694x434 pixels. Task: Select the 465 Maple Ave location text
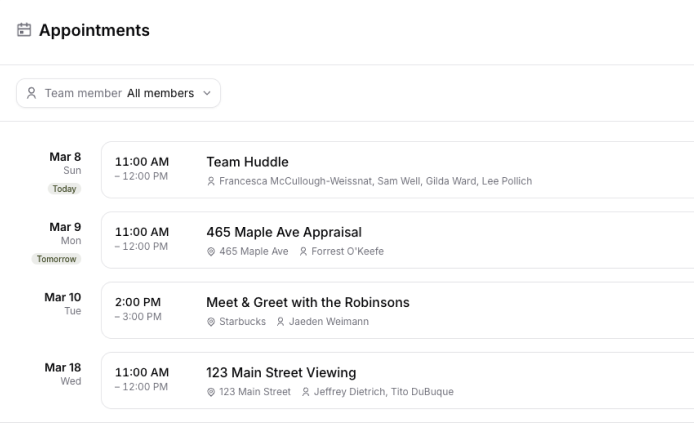(x=254, y=251)
